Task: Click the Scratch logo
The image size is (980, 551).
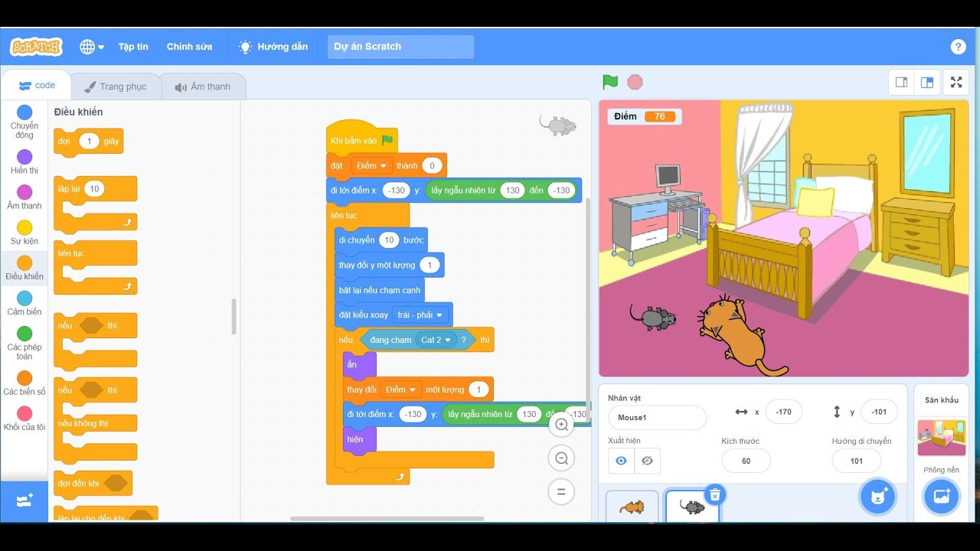Action: [x=36, y=47]
